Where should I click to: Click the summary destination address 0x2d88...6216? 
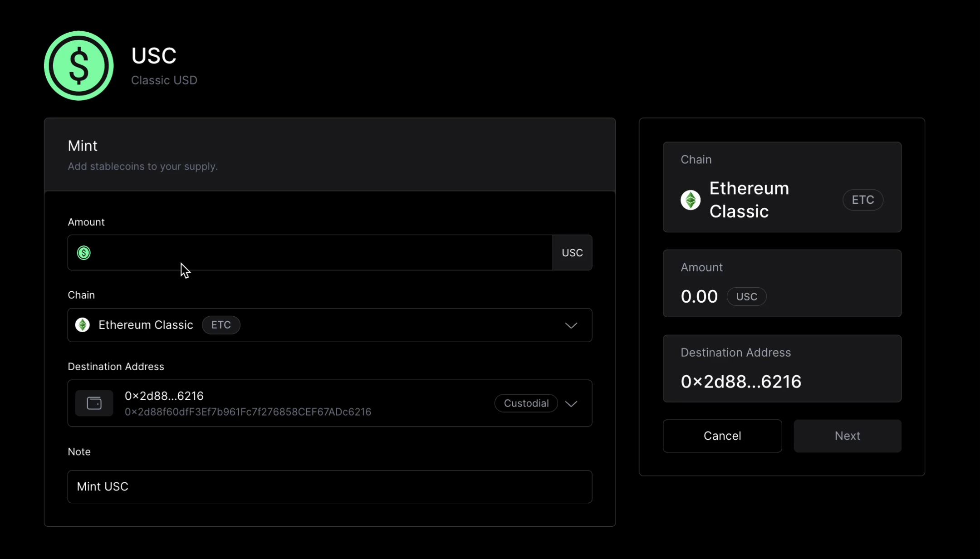point(741,382)
